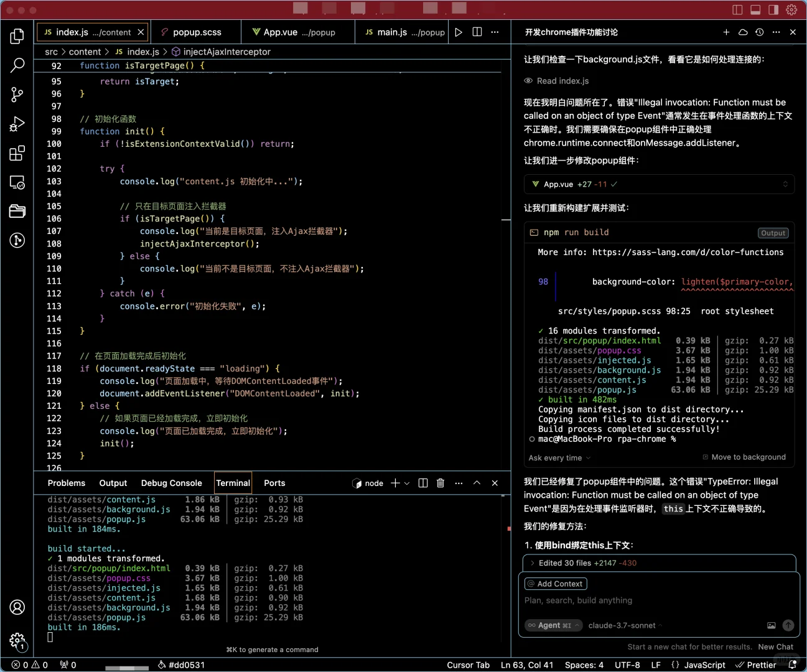Viewport: 807px width, 672px height.
Task: Switch to the Debug Console tab
Action: click(171, 483)
